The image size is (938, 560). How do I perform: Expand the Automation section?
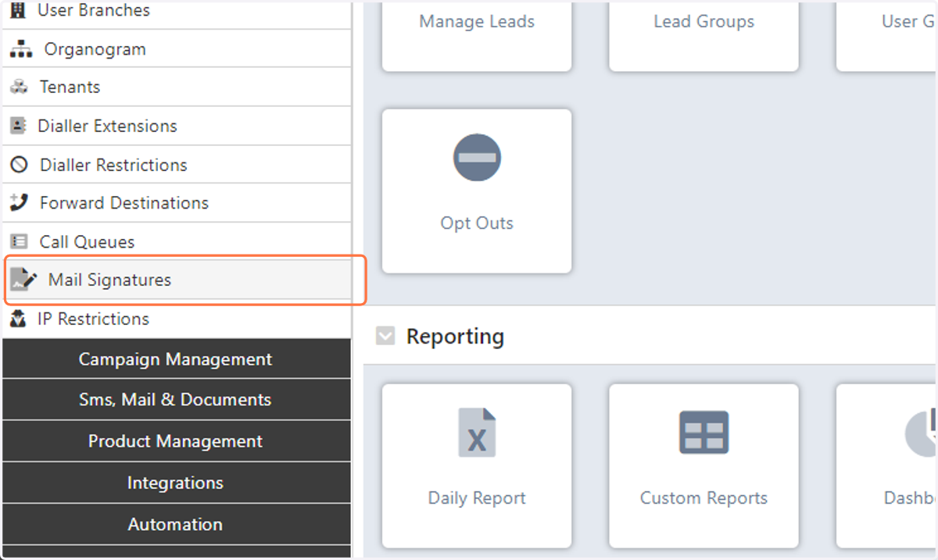(x=177, y=524)
